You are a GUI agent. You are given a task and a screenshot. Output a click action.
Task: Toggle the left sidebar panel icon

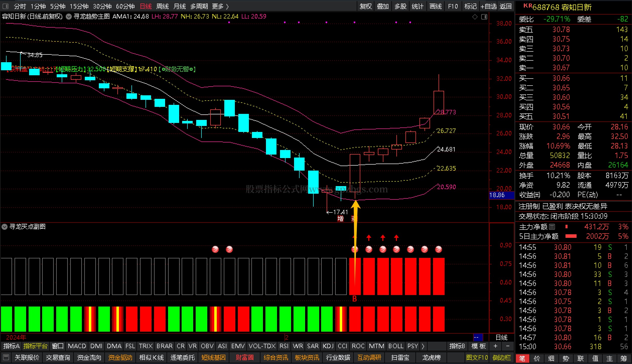click(5, 6)
